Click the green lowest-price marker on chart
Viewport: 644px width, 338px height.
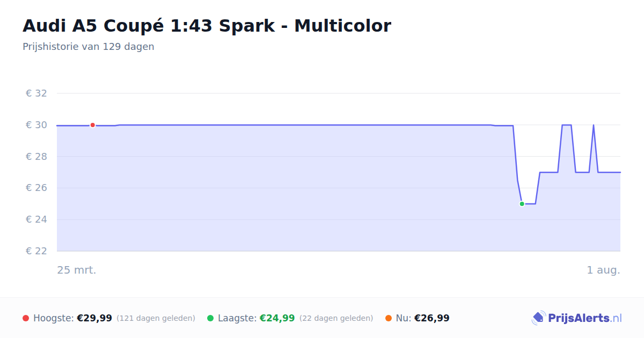click(x=522, y=204)
